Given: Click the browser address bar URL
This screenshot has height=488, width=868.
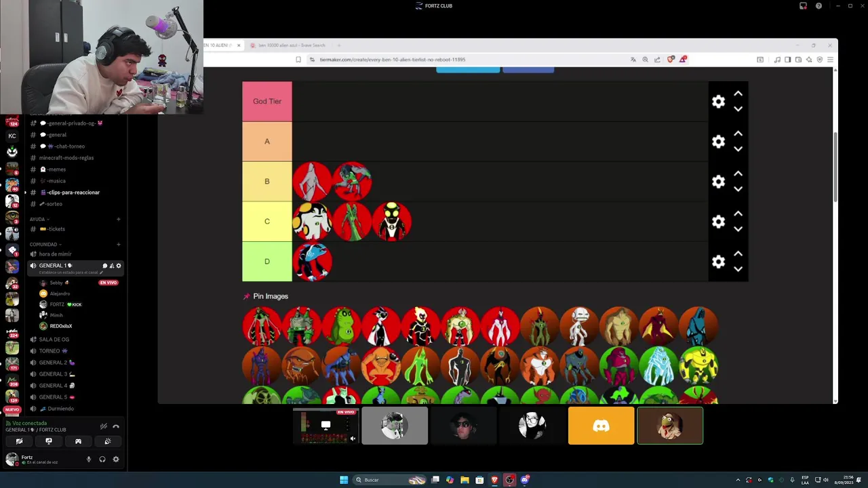Looking at the screenshot, I should coord(392,60).
